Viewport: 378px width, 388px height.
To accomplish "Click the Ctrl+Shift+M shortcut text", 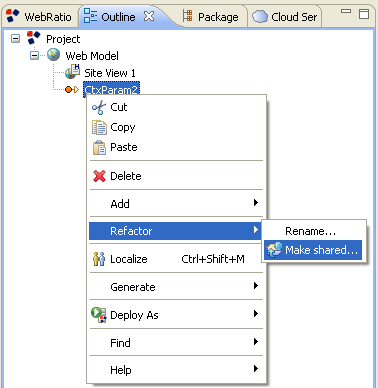I will coord(213,259).
